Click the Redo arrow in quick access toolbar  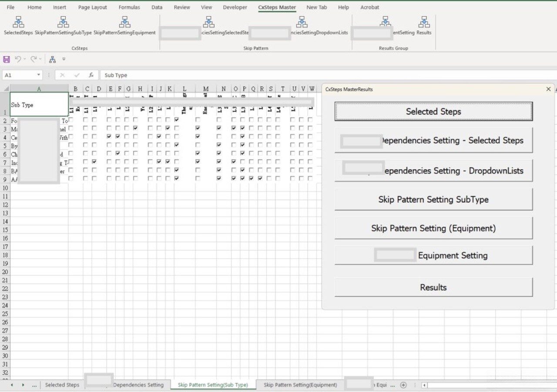[33, 59]
